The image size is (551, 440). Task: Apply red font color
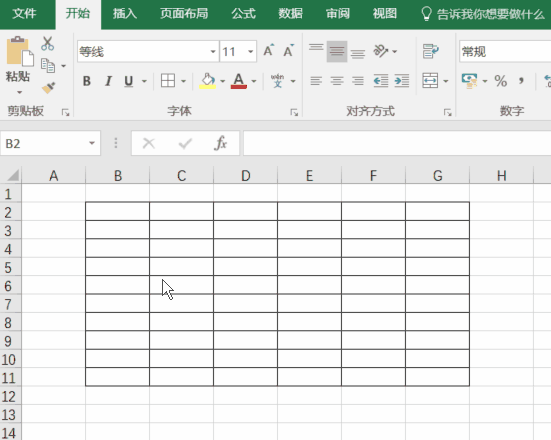click(239, 81)
